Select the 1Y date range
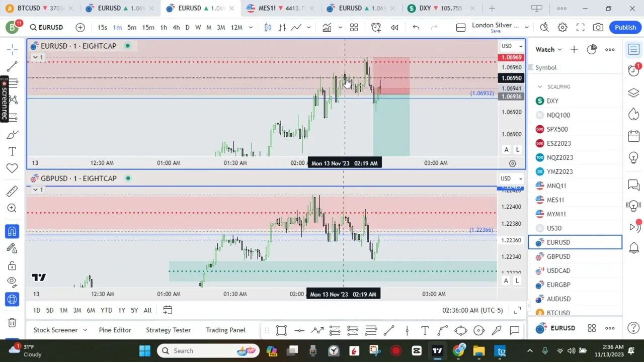Image resolution: width=644 pixels, height=362 pixels. point(121,310)
